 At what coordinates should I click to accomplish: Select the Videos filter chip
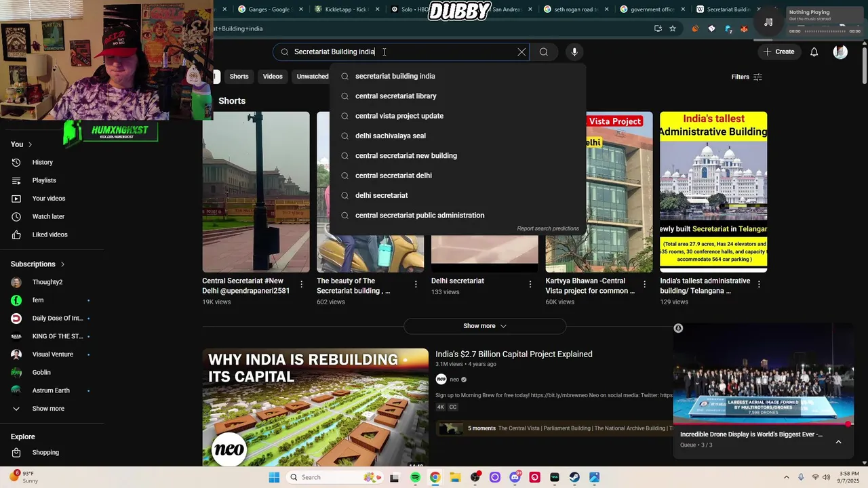(273, 77)
